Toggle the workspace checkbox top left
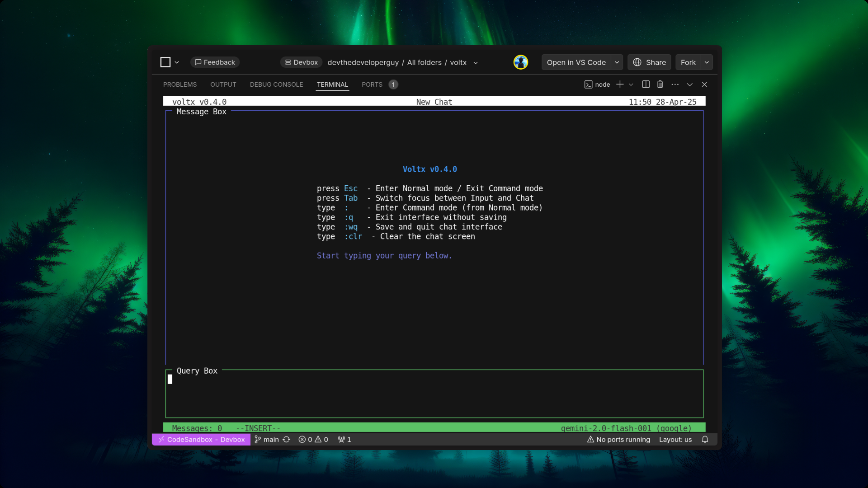868x488 pixels. pos(165,62)
